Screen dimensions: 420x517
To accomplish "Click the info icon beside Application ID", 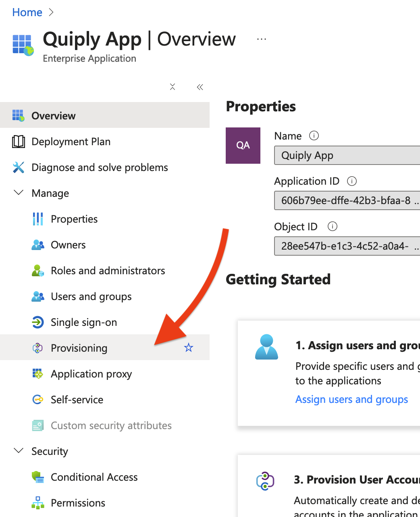I will pos(352,181).
